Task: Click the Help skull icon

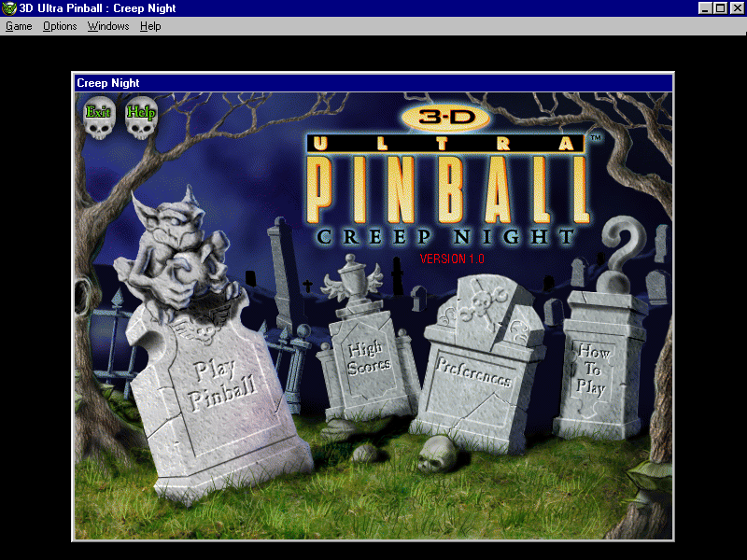Action: 141,118
